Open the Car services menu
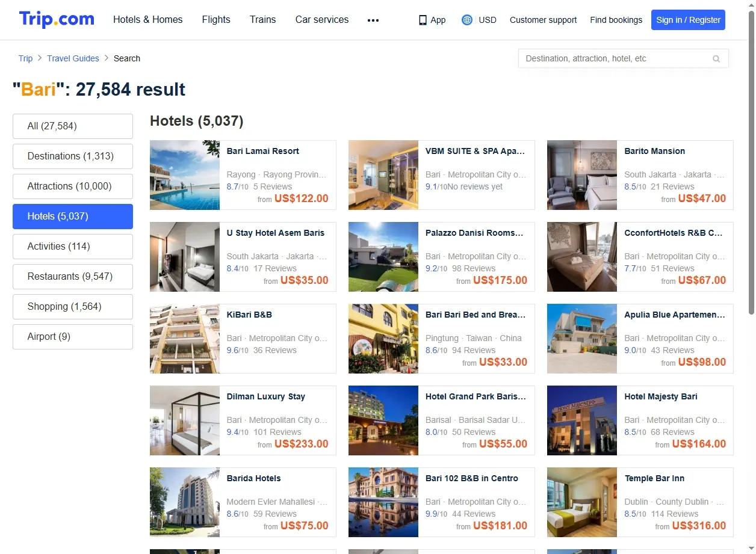The image size is (756, 554). (322, 19)
